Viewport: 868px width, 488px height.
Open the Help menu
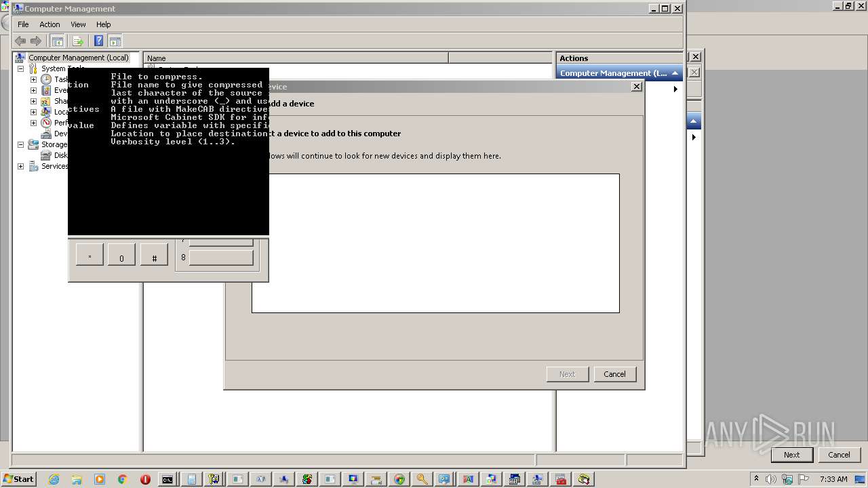tap(103, 24)
